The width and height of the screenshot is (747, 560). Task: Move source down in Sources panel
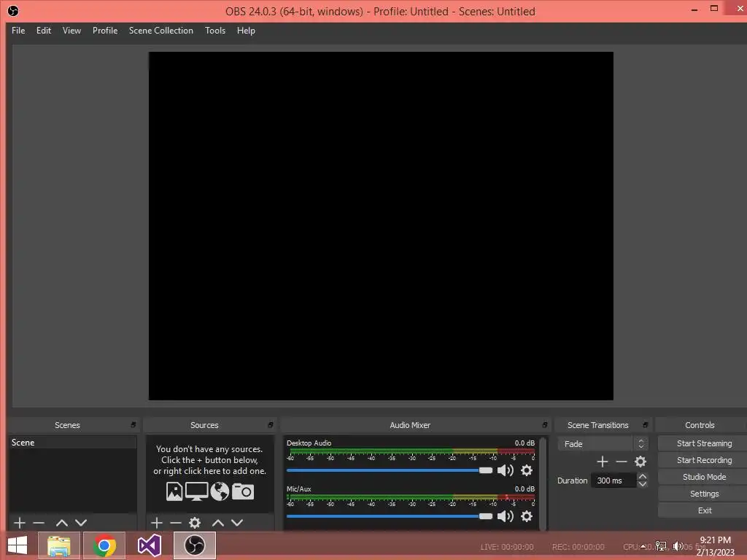click(237, 522)
